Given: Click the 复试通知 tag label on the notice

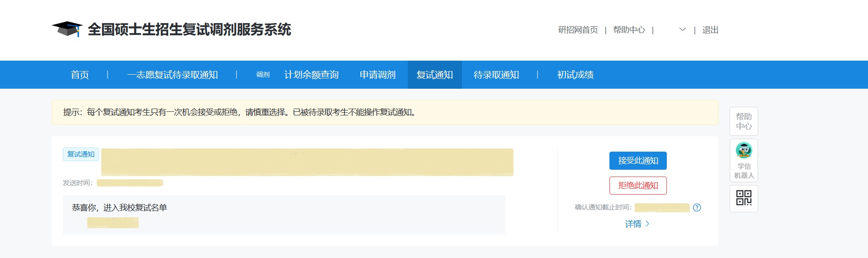Looking at the screenshot, I should tap(81, 154).
